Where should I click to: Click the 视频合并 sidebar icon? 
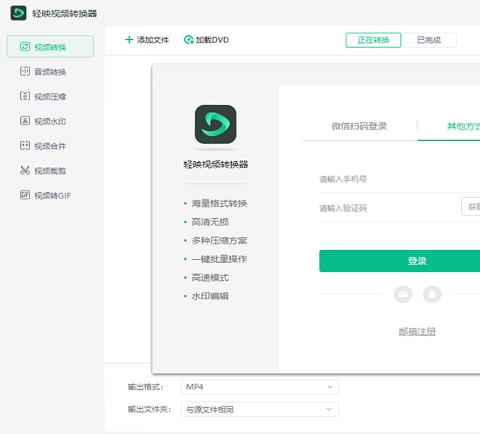pyautogui.click(x=25, y=146)
